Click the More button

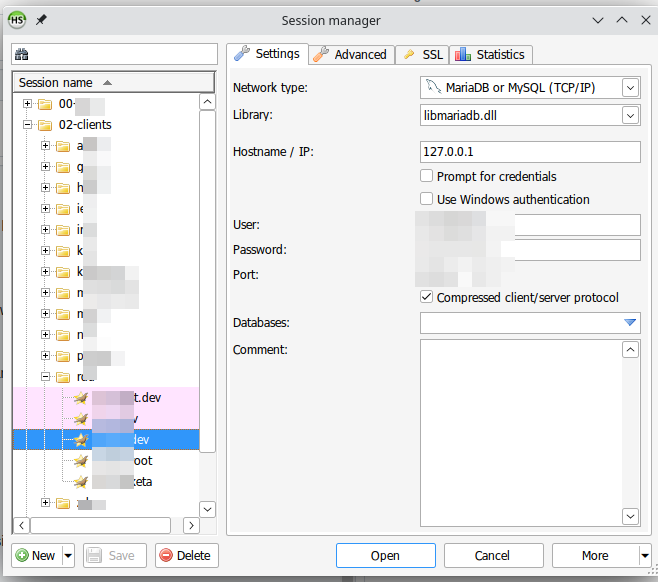pyautogui.click(x=595, y=556)
